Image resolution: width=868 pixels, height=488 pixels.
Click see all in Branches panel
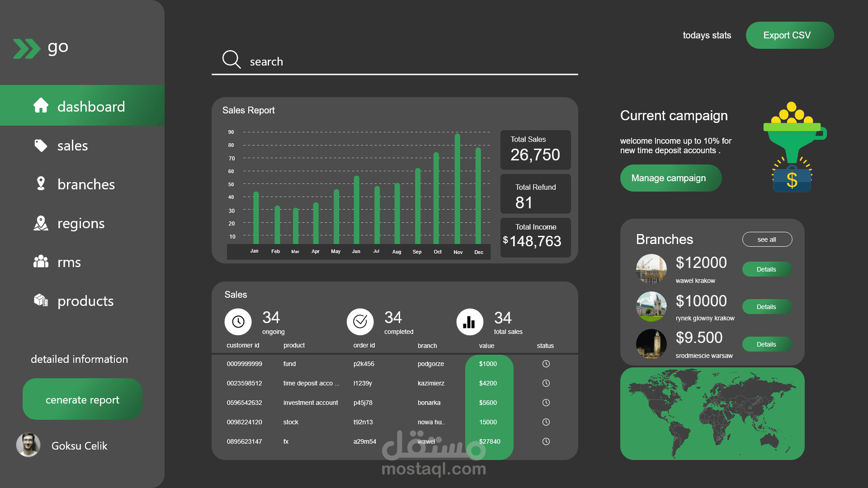click(767, 239)
